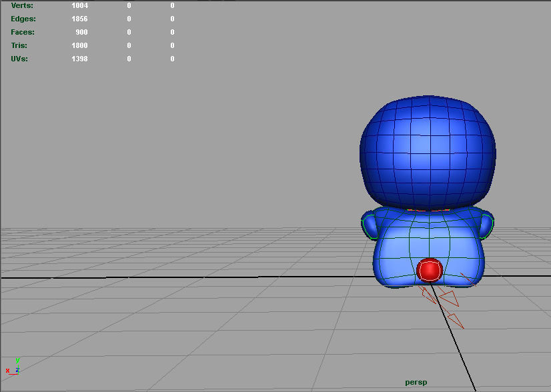551x392 pixels.
Task: Click the Faces: label in the HUD
Action: tap(23, 32)
